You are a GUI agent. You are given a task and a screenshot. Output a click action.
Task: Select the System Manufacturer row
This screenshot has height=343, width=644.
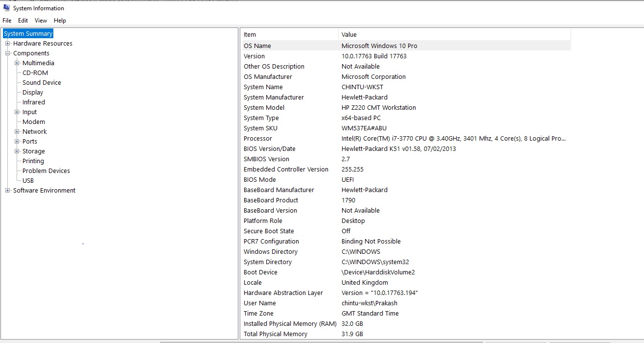406,97
